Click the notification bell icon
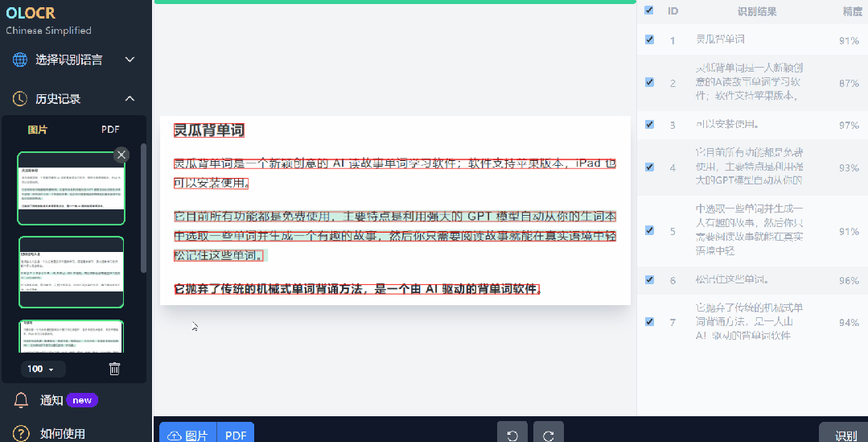 coord(21,400)
